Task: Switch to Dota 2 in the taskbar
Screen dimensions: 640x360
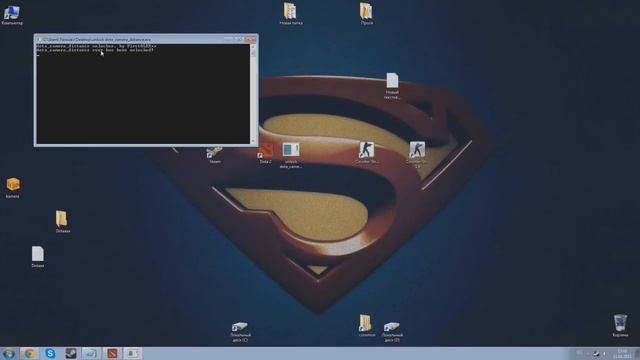Action: [112, 353]
